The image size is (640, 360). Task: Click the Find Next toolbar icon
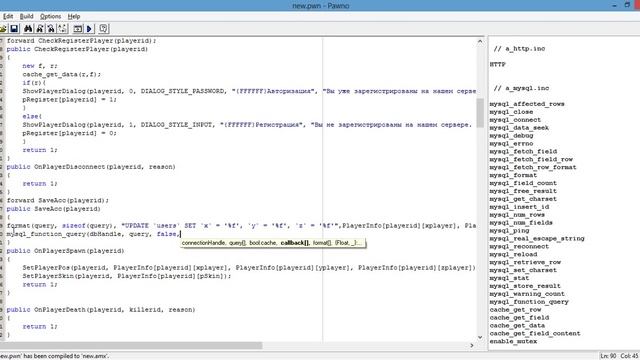40,29
